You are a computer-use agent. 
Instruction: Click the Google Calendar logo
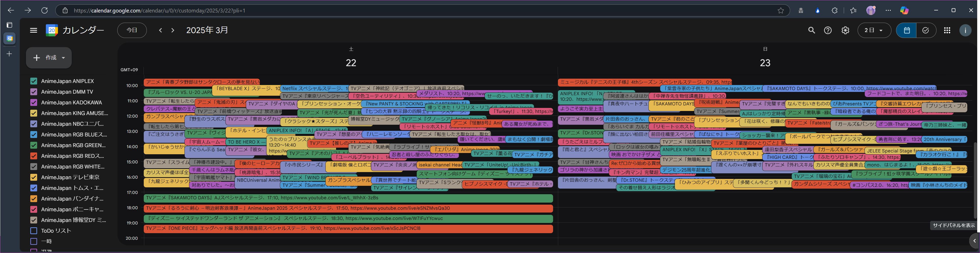[52, 30]
